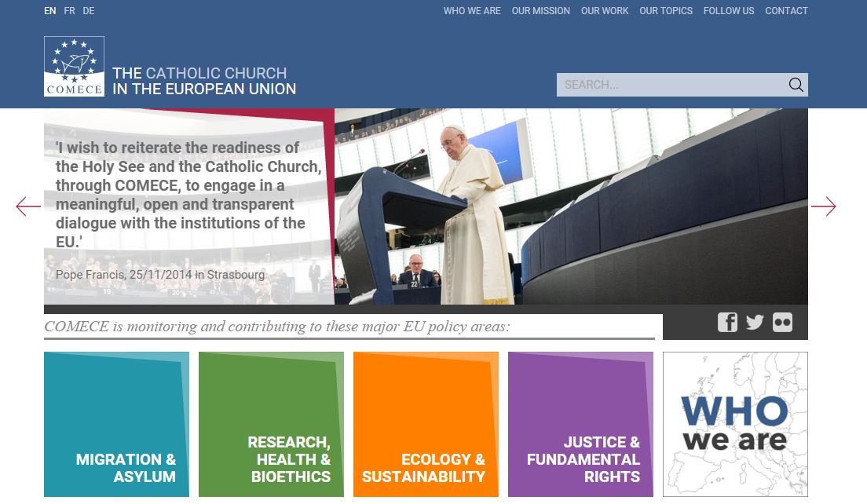Image resolution: width=867 pixels, height=504 pixels.
Task: Switch language to FR
Action: [x=69, y=10]
